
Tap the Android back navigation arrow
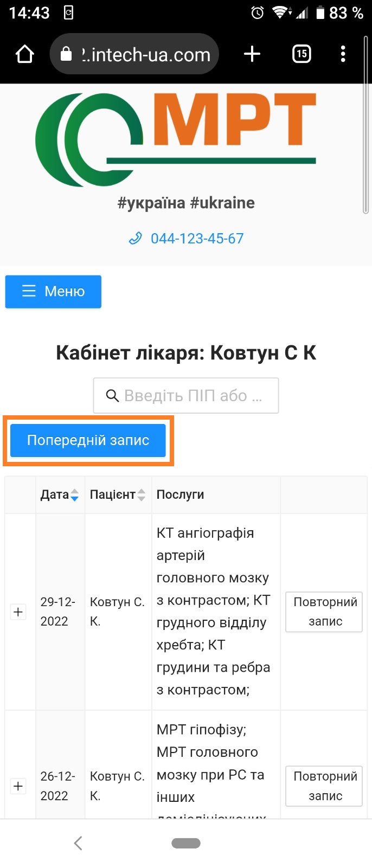pos(78,843)
